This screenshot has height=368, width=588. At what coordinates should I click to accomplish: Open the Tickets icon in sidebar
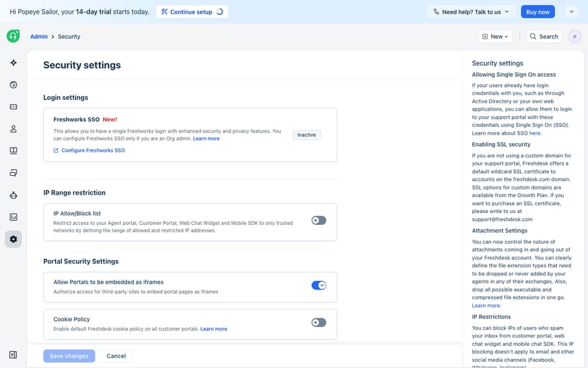click(x=14, y=107)
